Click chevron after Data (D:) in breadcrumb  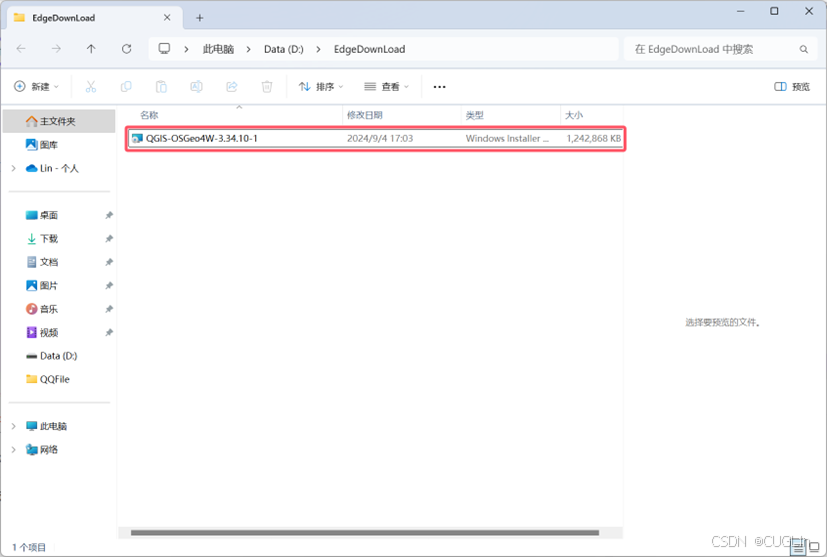[x=319, y=49]
